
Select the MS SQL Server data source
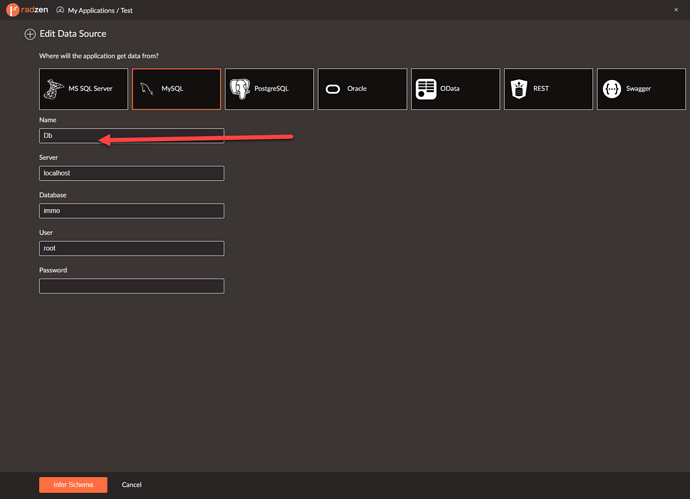coord(84,89)
